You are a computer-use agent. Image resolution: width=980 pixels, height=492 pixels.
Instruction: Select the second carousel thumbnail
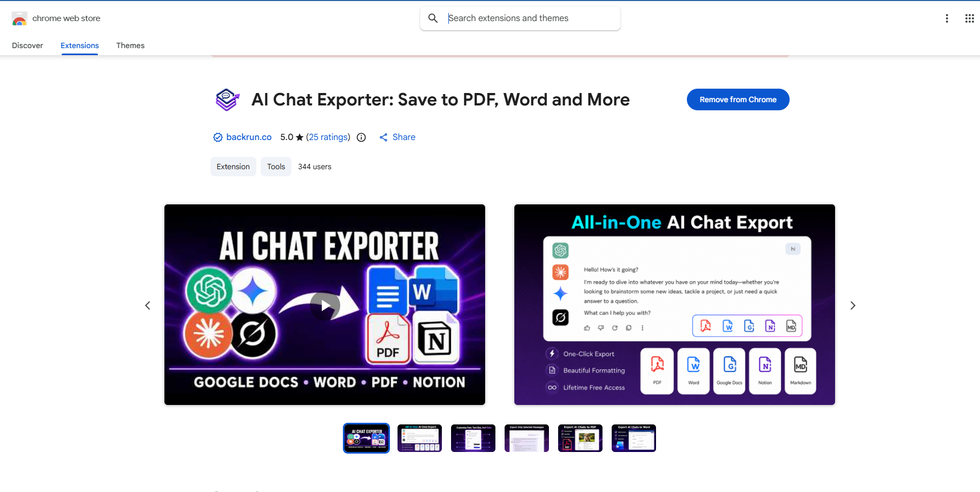[420, 438]
